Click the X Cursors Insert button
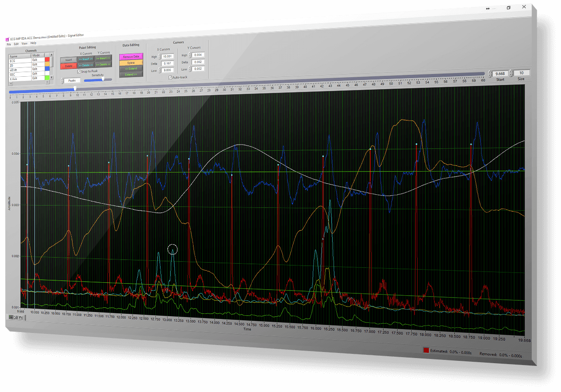This screenshot has height=392, width=561. [x=86, y=59]
